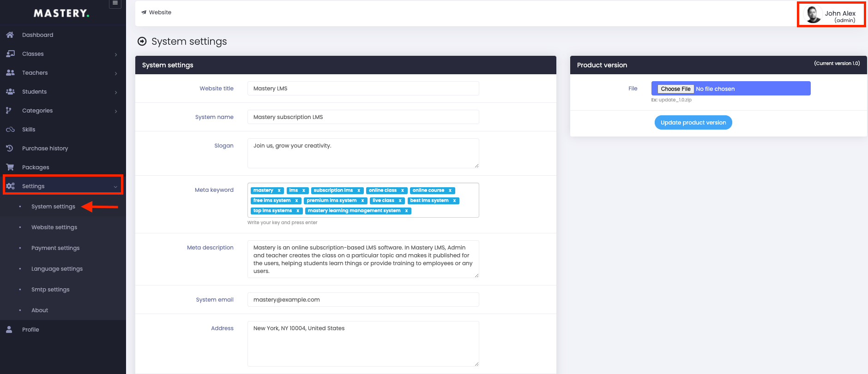Click the 'Current version 1.0' text
This screenshot has height=374, width=868.
pos(837,63)
